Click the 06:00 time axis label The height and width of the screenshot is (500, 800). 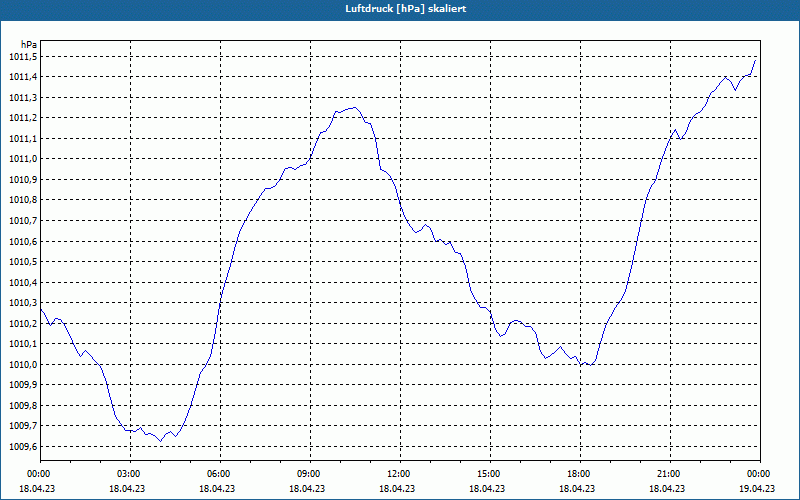click(x=220, y=474)
